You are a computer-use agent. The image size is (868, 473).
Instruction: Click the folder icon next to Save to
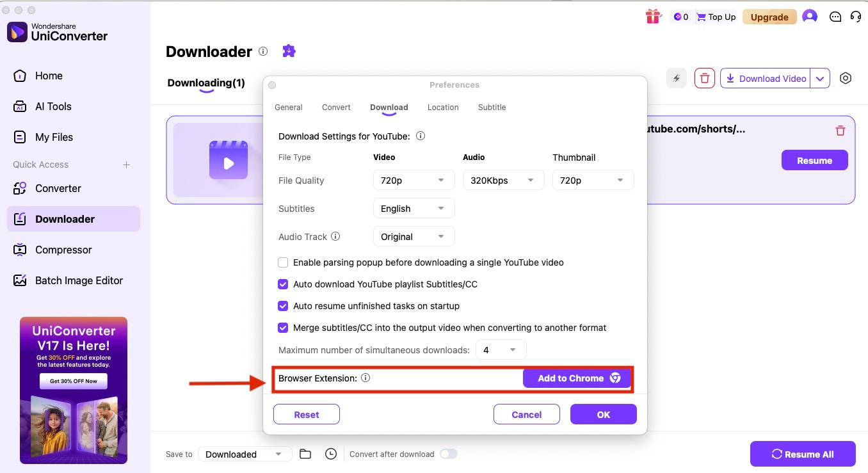pyautogui.click(x=305, y=453)
